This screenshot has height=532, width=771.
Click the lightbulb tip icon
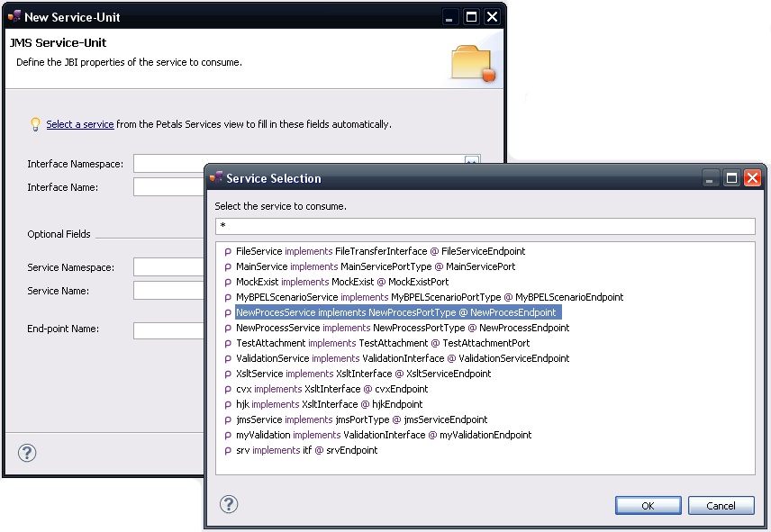[x=35, y=124]
